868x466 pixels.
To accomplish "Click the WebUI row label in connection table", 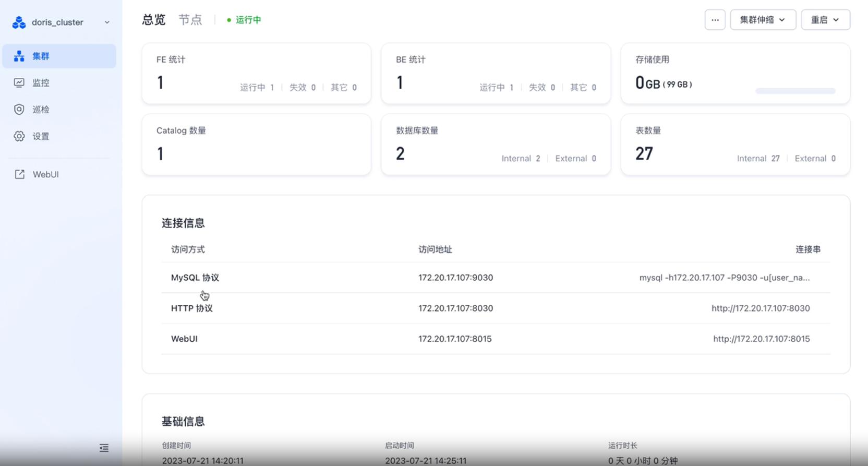I will click(184, 339).
